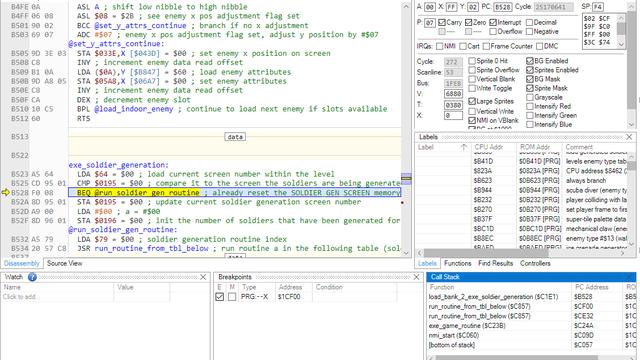Viewport: 640px width, 360px height.
Task: Close the Labels panel
Action: 629,137
